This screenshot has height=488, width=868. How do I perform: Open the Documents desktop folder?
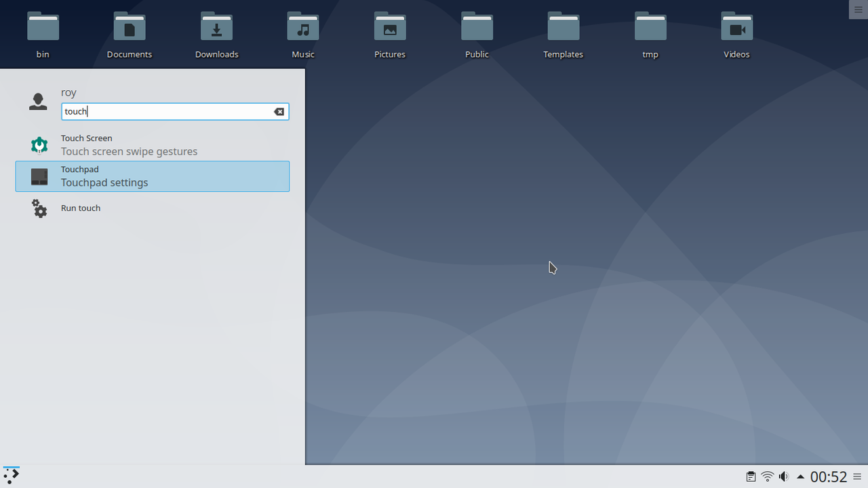point(130,35)
